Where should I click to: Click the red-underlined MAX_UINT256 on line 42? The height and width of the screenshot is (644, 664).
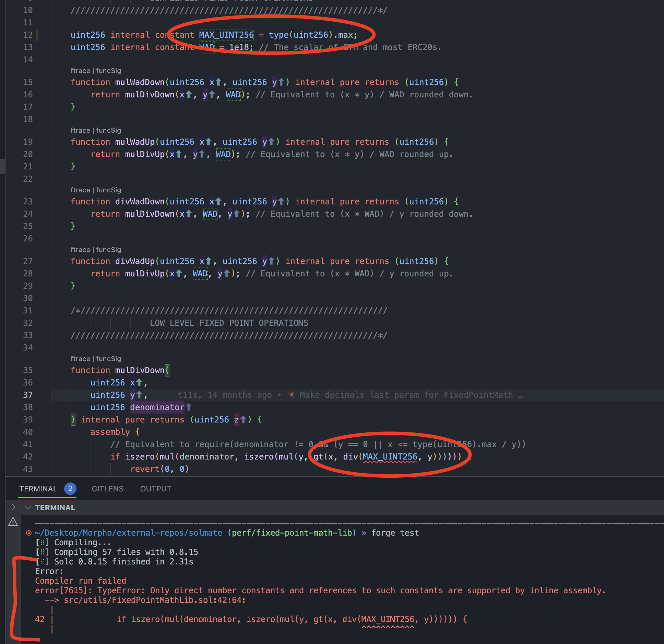pos(390,457)
